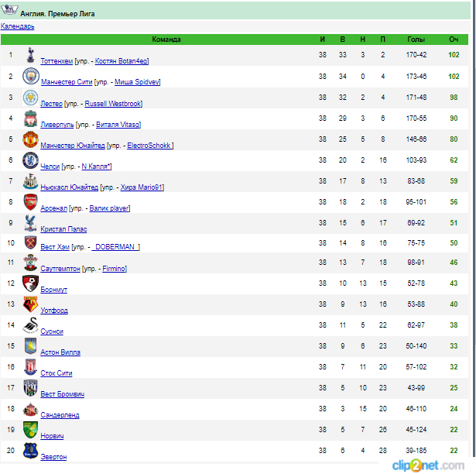Click the West Ham crest icon
This screenshot has height=474, width=476.
point(31,242)
